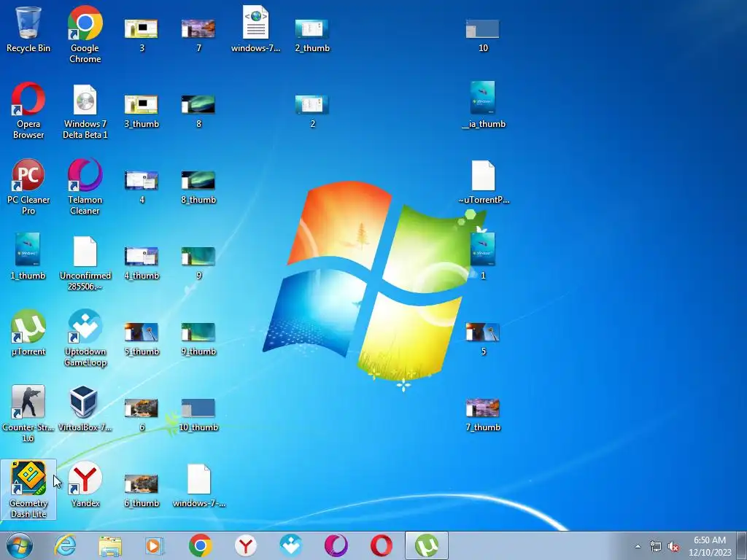The height and width of the screenshot is (560, 747).
Task: Select the Opera Browser desktop shortcut
Action: [28, 111]
